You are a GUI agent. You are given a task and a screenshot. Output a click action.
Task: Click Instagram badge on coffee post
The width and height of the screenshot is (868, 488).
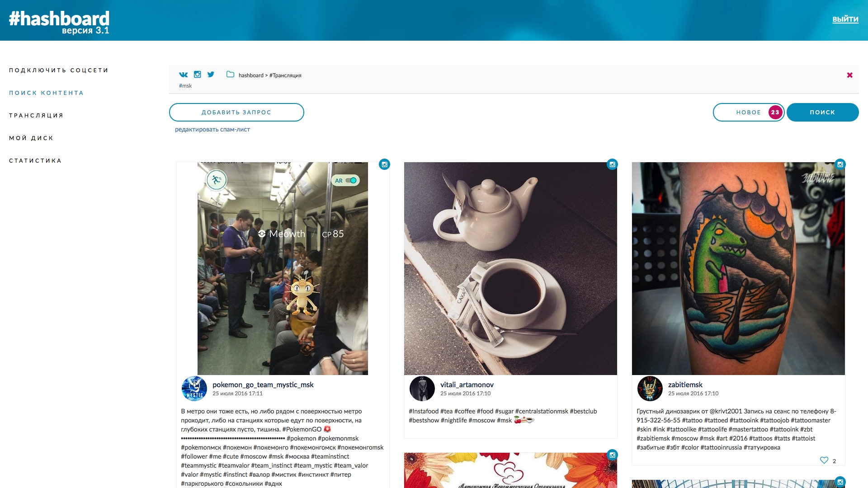pyautogui.click(x=612, y=164)
